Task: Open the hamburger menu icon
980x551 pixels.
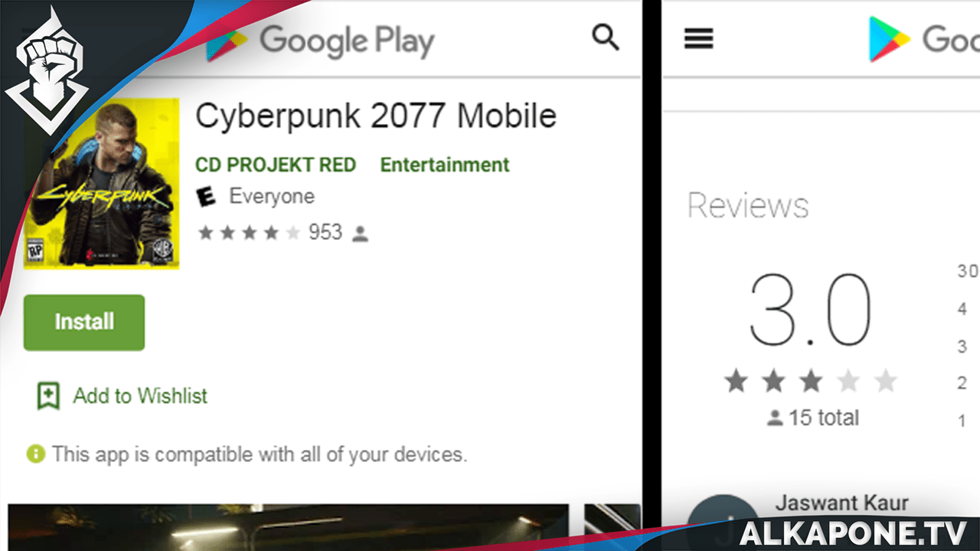Action: pyautogui.click(x=698, y=38)
